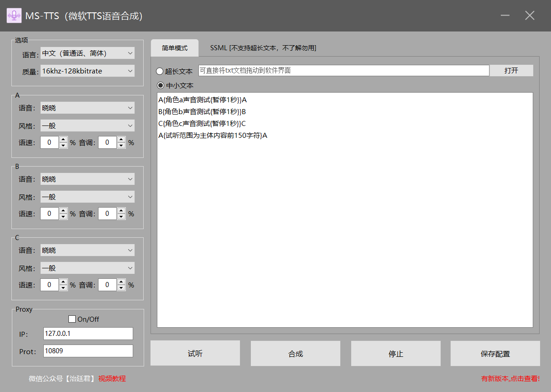This screenshot has height=392, width=551.
Task: Switch to the SSML tab
Action: click(263, 48)
